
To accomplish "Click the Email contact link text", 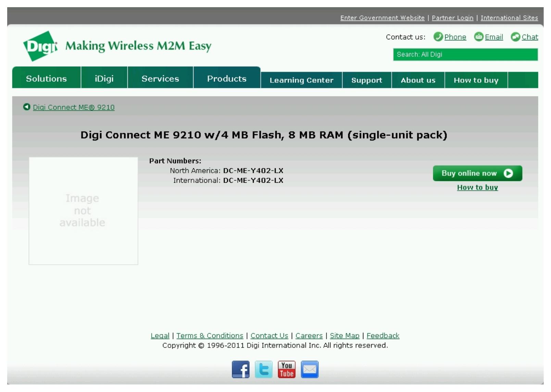I will 494,37.
